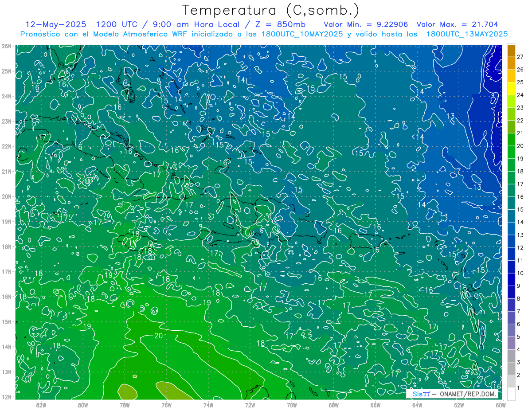Click the '64W' longitude axis label
532x411 pixels.
tap(417, 405)
